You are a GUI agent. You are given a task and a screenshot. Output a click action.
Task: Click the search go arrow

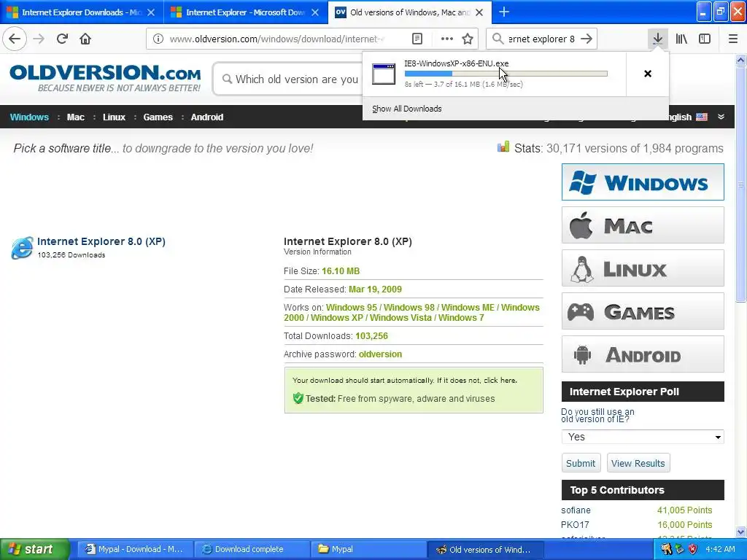pos(587,39)
